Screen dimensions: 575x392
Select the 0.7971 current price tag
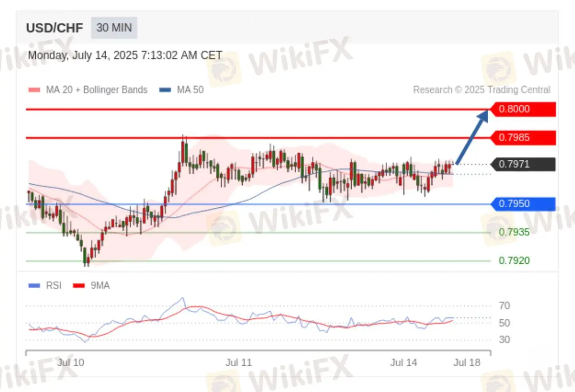tap(523, 164)
